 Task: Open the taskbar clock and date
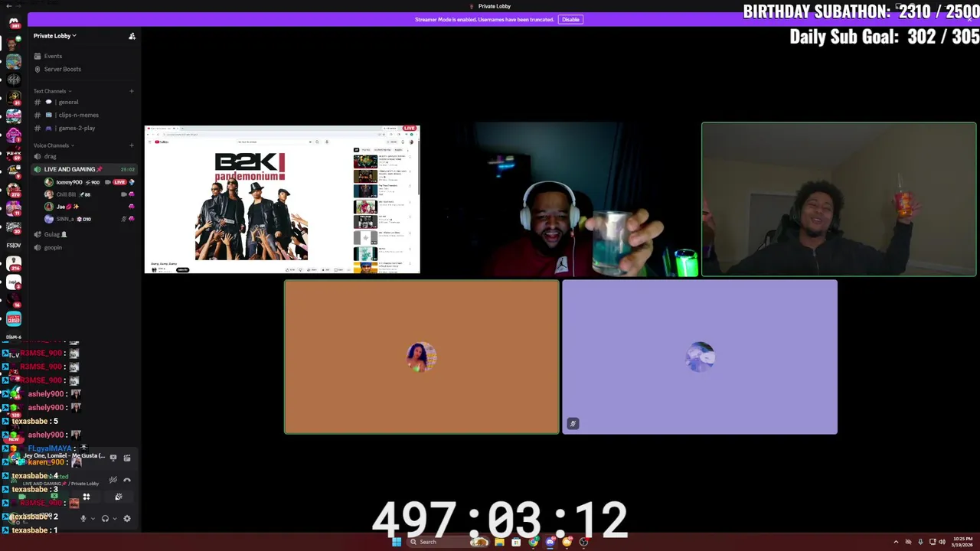(x=963, y=542)
